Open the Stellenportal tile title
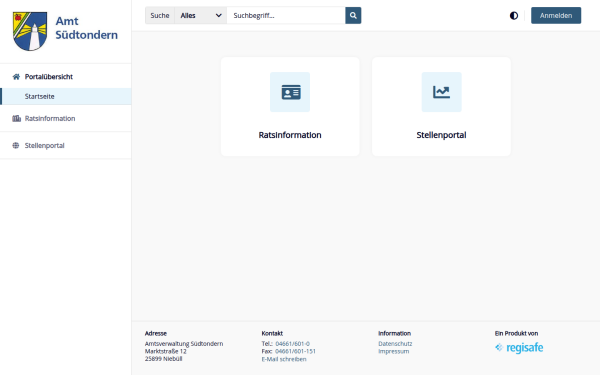The height and width of the screenshot is (375, 600). click(441, 135)
